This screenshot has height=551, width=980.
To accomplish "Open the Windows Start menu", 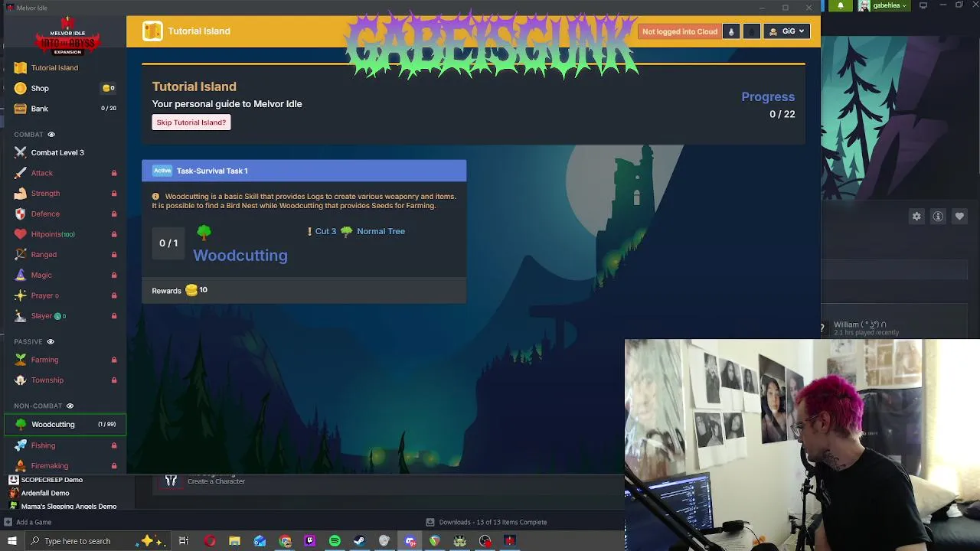I will (x=11, y=541).
